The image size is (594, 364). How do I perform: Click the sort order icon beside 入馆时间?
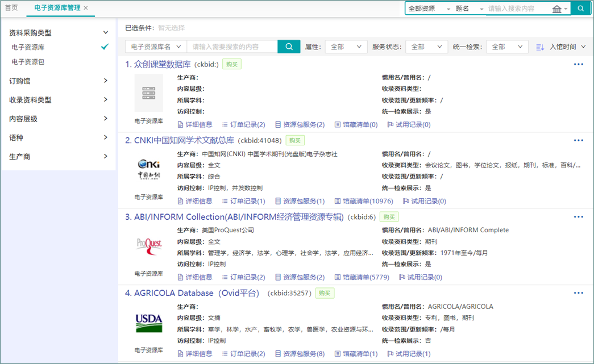click(x=540, y=47)
